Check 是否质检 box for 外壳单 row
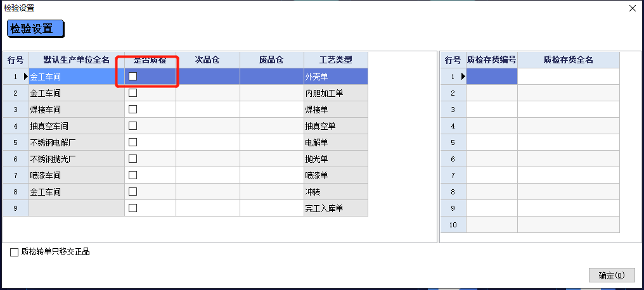 [133, 76]
